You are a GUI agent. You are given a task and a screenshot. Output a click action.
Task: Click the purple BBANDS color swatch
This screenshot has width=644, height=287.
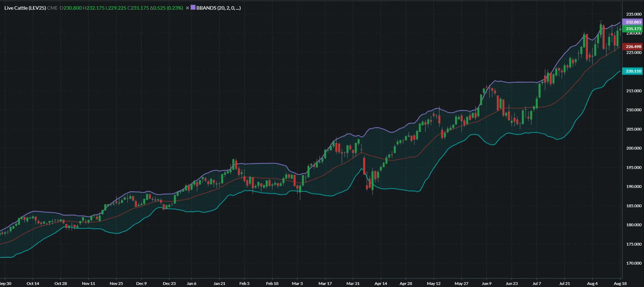(193, 7)
